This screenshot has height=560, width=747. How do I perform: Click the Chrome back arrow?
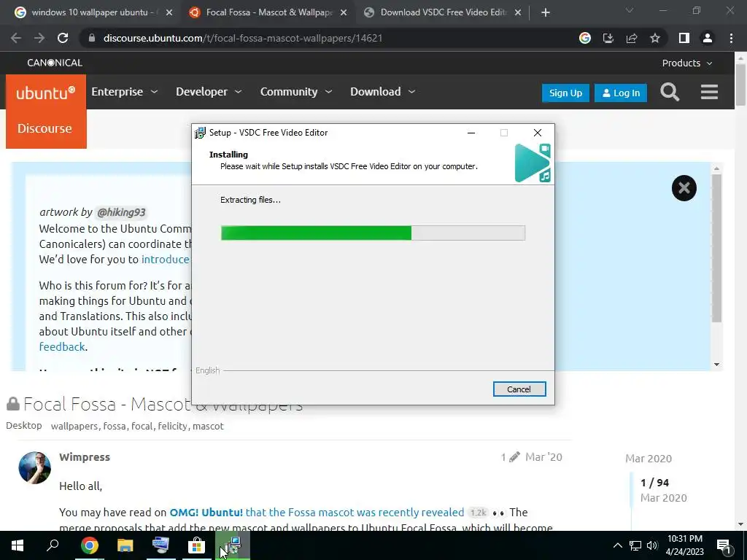[16, 38]
